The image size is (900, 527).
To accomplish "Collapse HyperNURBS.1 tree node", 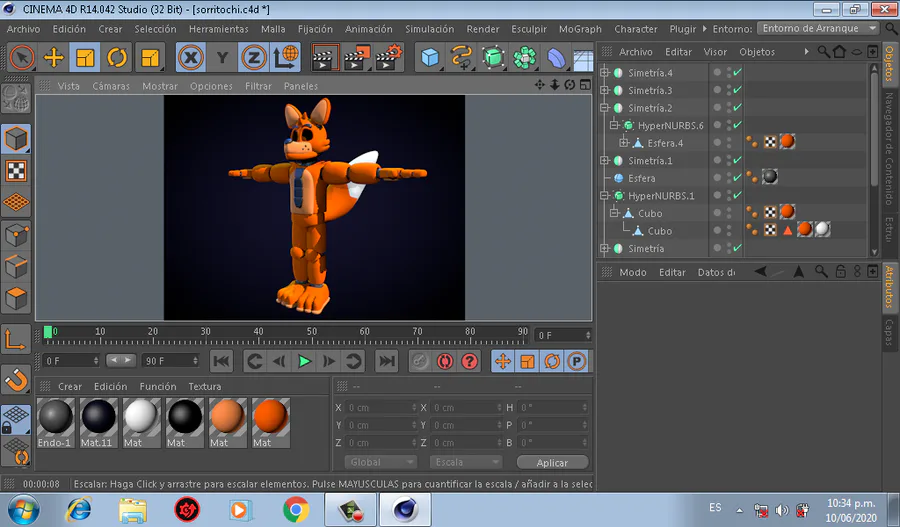I will click(604, 195).
